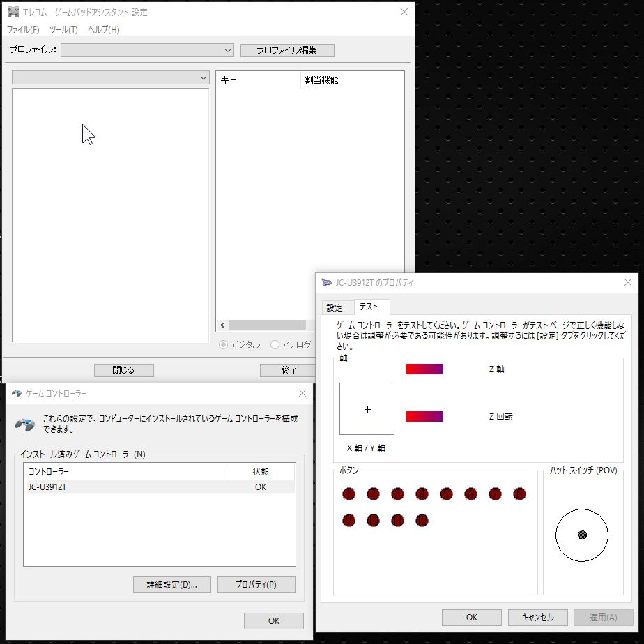Click the プロパティ(P) button
This screenshot has width=644, height=644.
(x=256, y=585)
